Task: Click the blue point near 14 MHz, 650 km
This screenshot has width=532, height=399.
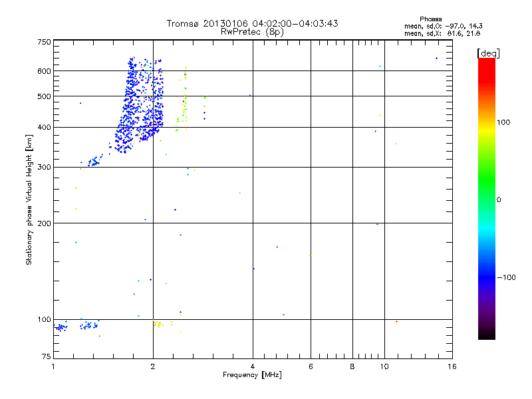Action: pyautogui.click(x=437, y=59)
